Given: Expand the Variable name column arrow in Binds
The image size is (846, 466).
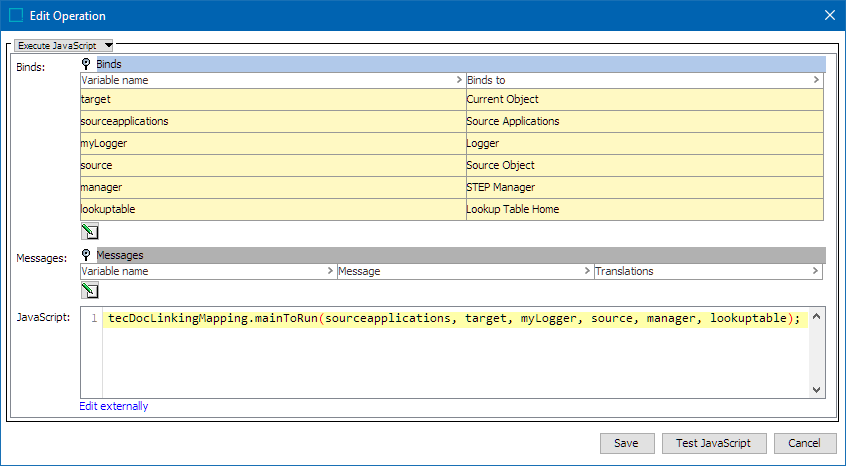Looking at the screenshot, I should coord(458,80).
